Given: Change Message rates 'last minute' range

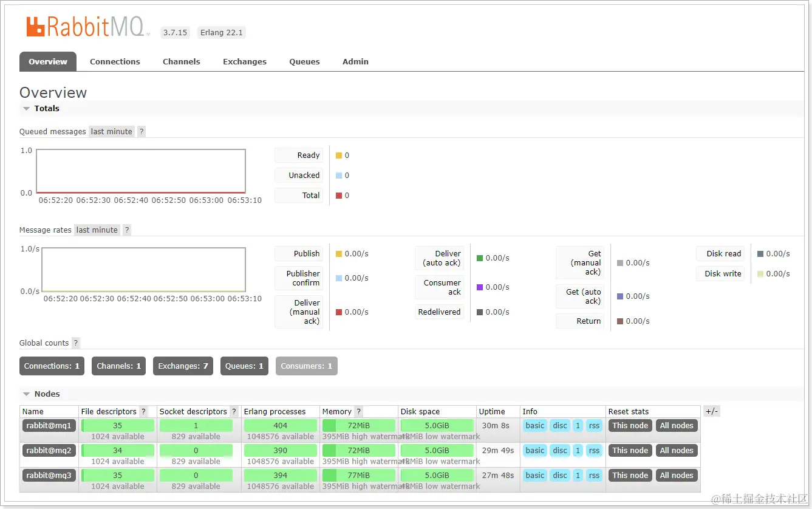Looking at the screenshot, I should pyautogui.click(x=97, y=230).
